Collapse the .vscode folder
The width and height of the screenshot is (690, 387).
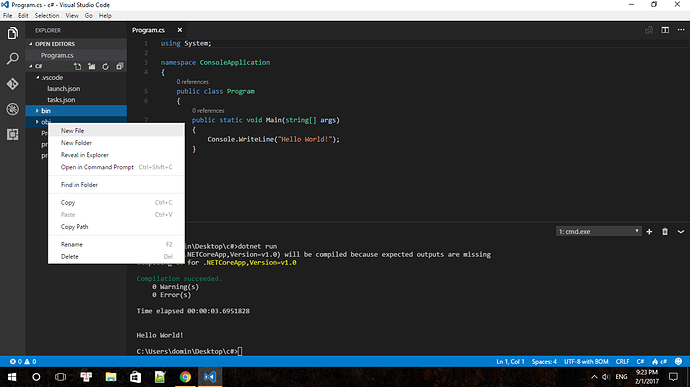pyautogui.click(x=37, y=77)
